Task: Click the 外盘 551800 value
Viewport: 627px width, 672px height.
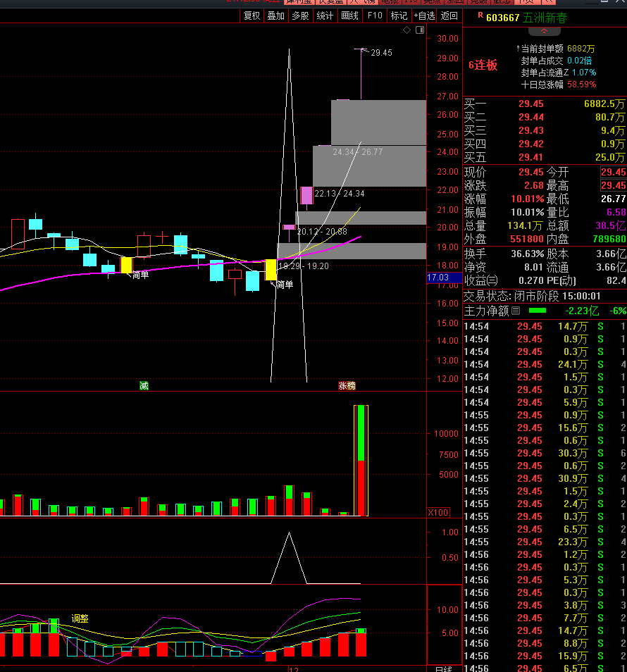Action: point(527,239)
